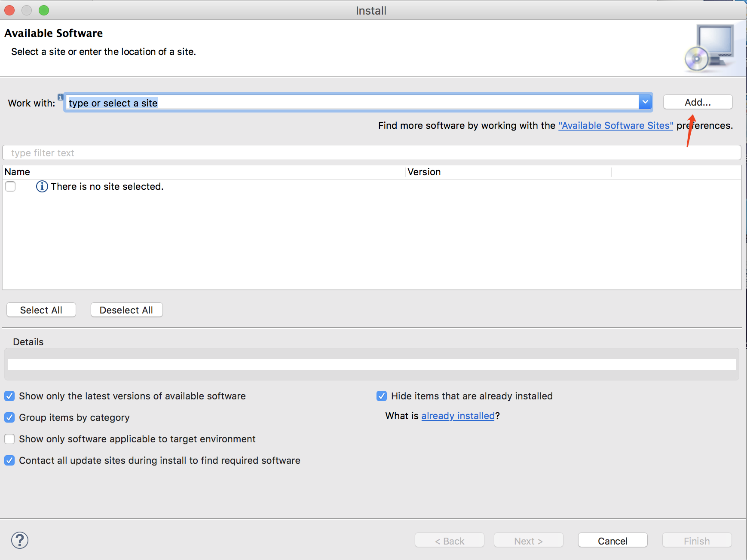747x560 pixels.
Task: Uncheck Group items by category
Action: tap(9, 417)
